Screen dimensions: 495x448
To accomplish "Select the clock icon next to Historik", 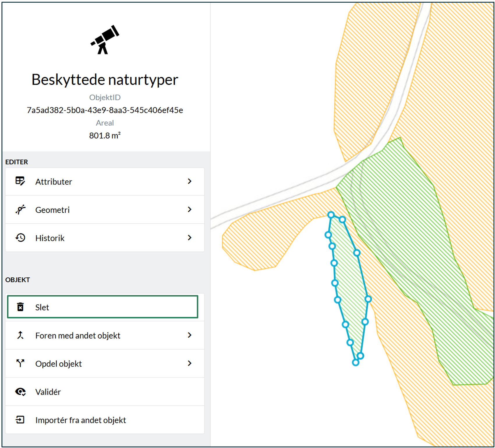I will tap(20, 238).
